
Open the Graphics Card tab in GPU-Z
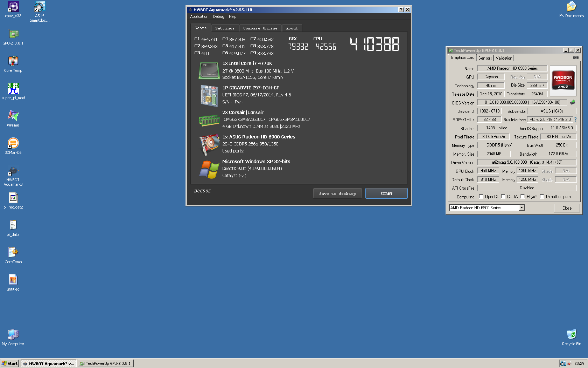(462, 57)
